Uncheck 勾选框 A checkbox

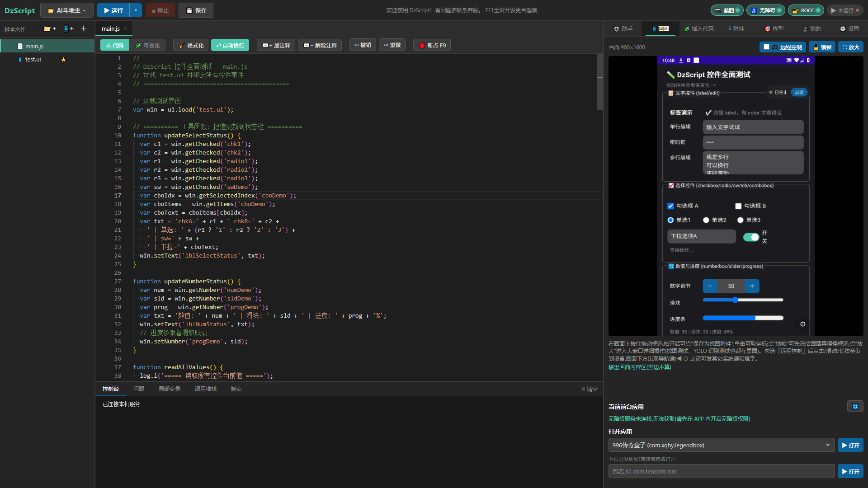(x=670, y=206)
